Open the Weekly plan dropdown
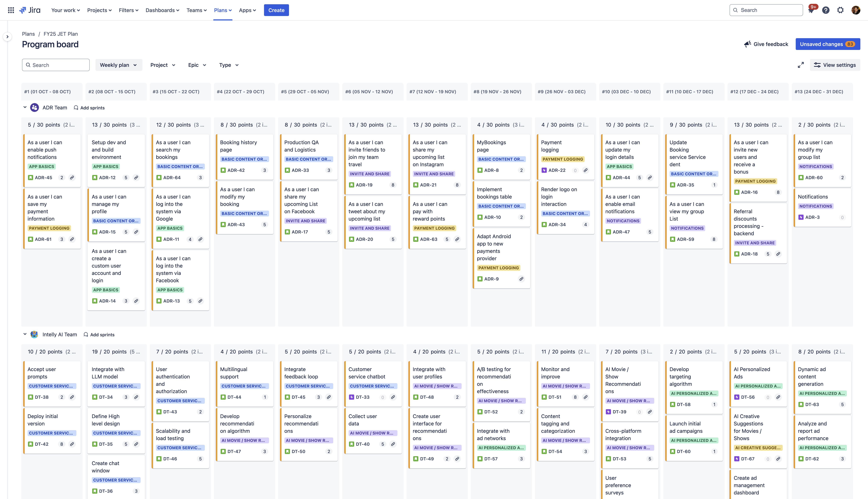 coord(119,65)
